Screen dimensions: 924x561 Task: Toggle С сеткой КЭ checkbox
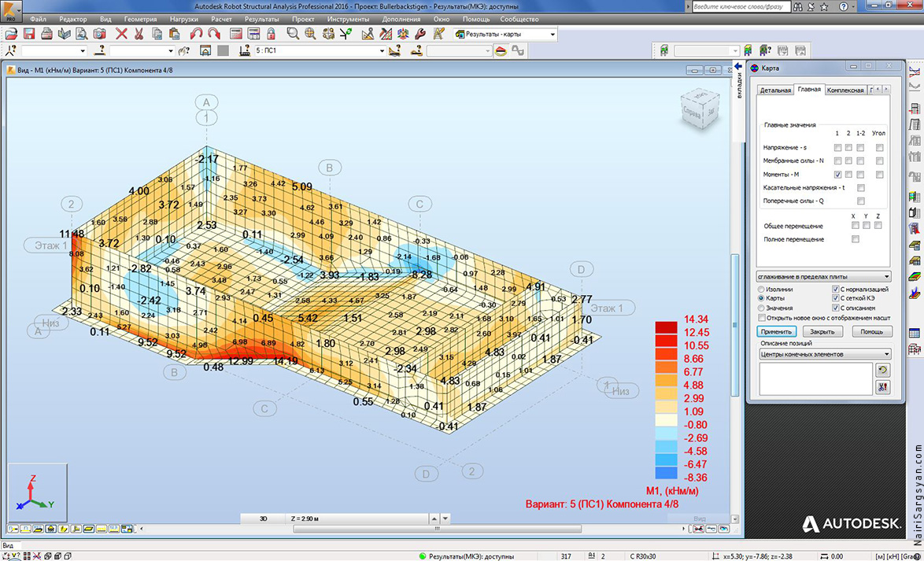click(x=835, y=299)
